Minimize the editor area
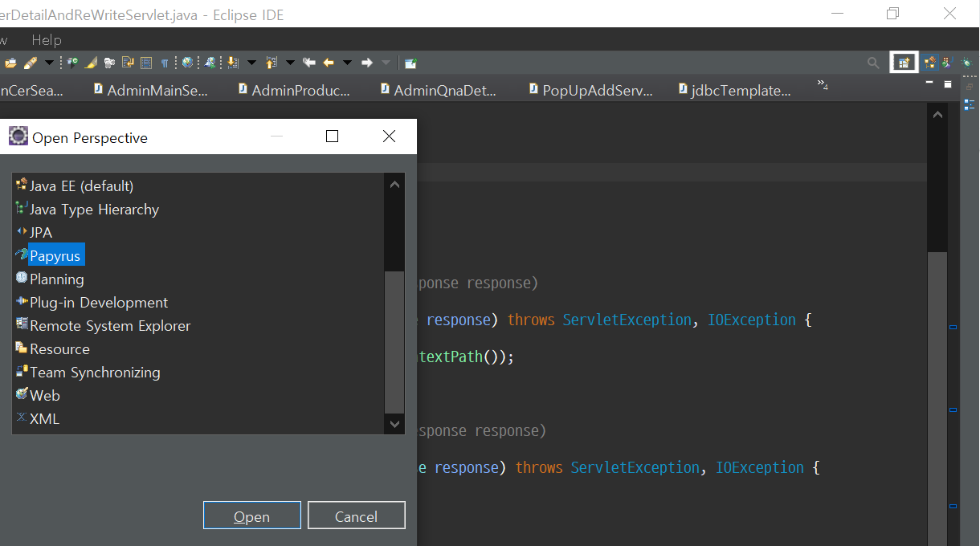 (929, 83)
